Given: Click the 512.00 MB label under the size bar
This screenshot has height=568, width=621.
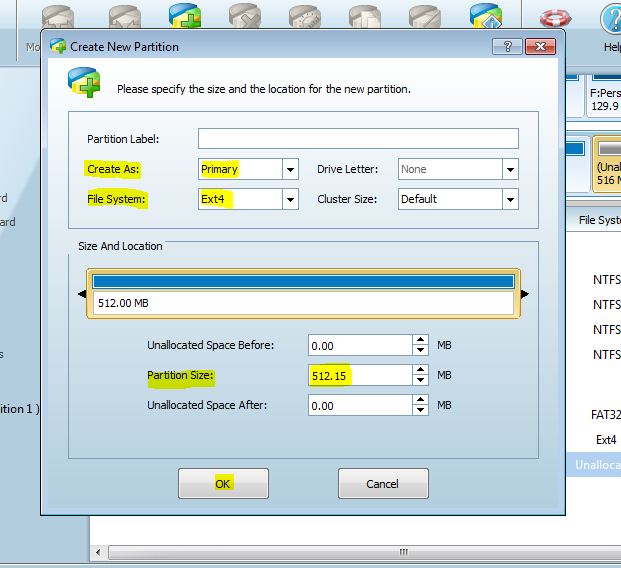Looking at the screenshot, I should (123, 303).
